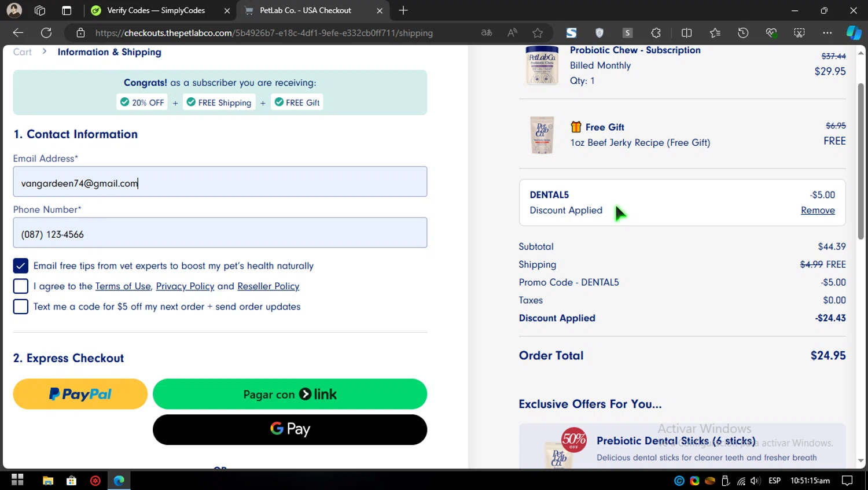Open the translate page icon
Image resolution: width=868 pixels, height=490 pixels.
487,33
